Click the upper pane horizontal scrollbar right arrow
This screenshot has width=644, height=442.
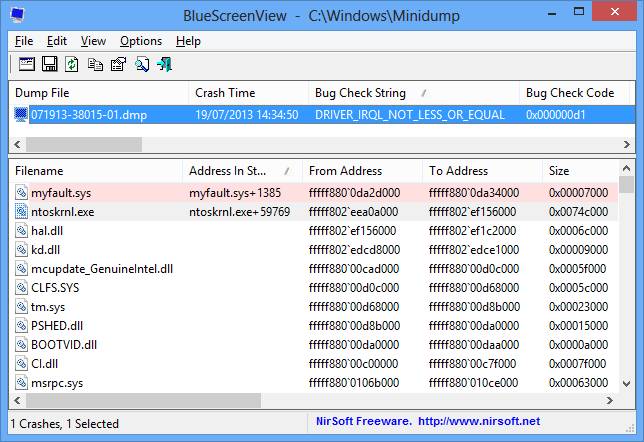[626, 144]
